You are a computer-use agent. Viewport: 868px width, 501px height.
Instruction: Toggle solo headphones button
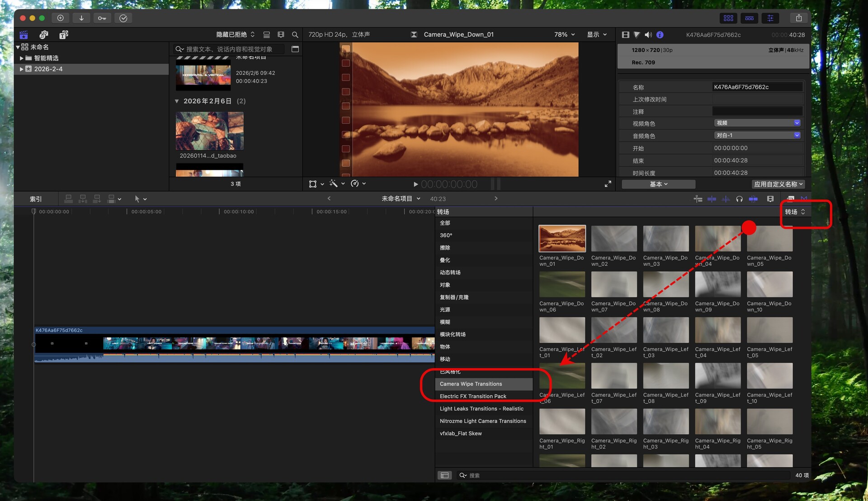[x=739, y=199]
